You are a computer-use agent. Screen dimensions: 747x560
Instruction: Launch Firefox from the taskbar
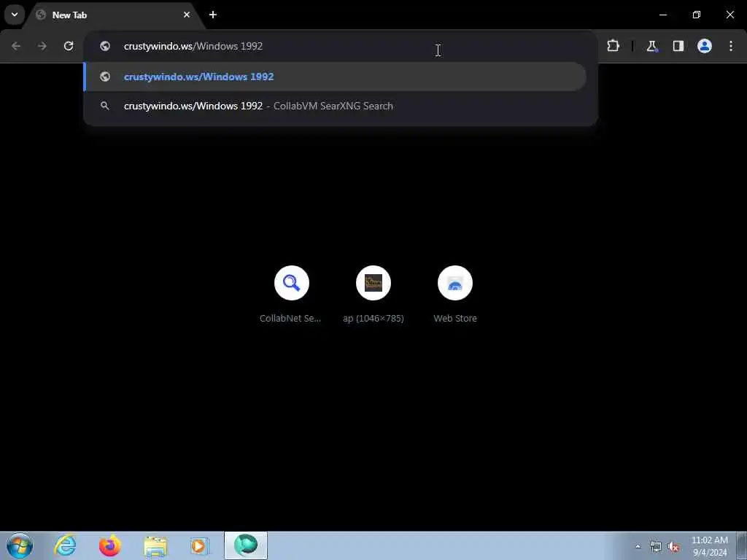point(109,545)
